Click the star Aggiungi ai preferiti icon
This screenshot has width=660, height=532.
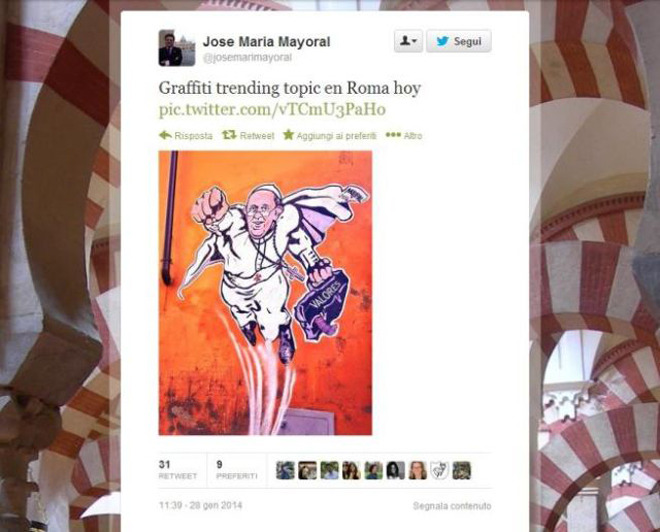[x=288, y=135]
